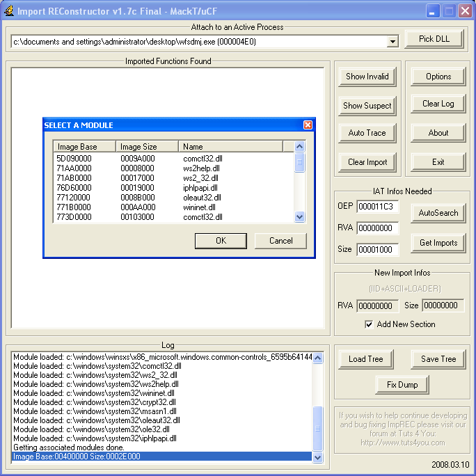The image size is (476, 476).
Task: Click the Fix Dump button
Action: click(402, 384)
